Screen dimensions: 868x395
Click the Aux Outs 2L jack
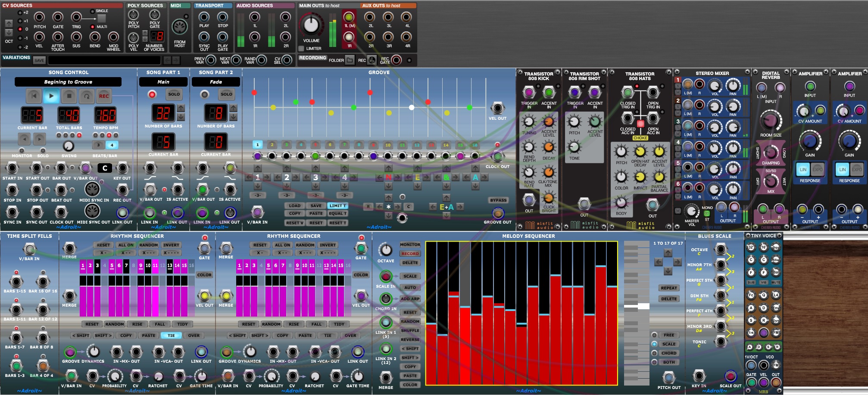[370, 17]
